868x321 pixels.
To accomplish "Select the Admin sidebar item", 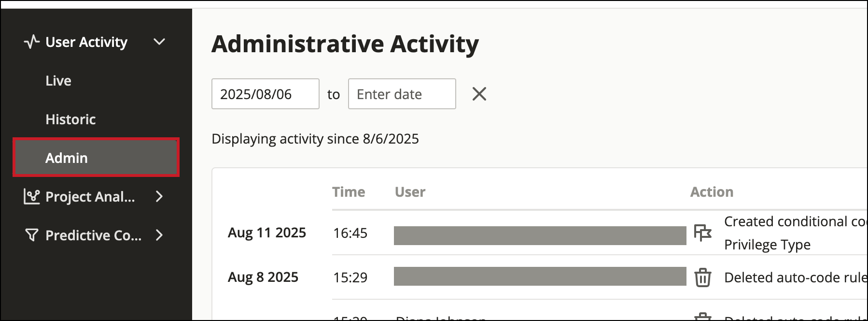I will [96, 158].
